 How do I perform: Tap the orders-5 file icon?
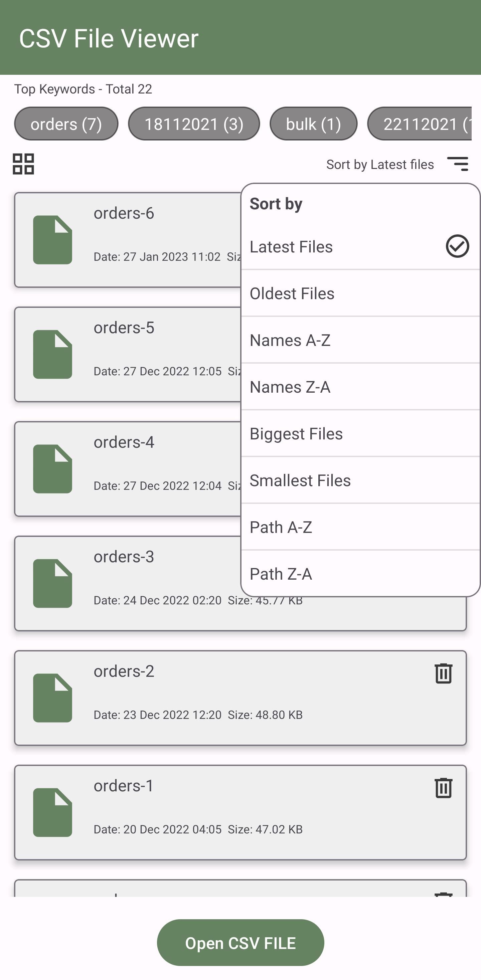tap(52, 354)
